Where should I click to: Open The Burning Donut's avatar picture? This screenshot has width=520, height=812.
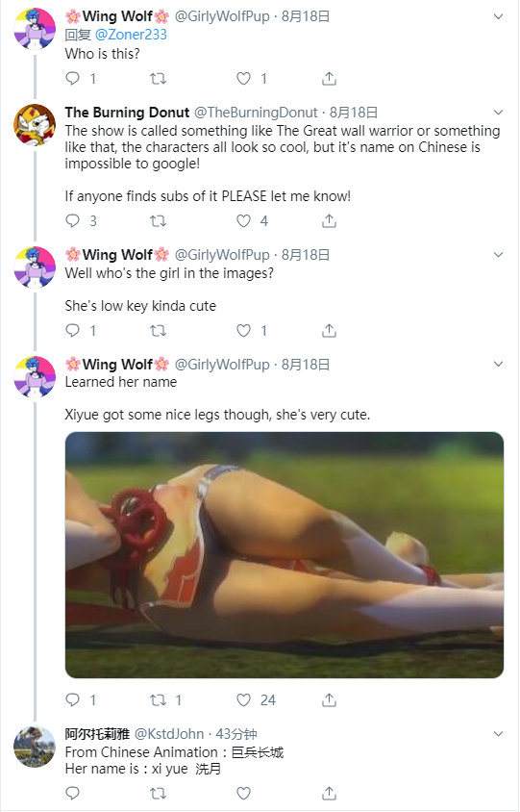point(35,125)
